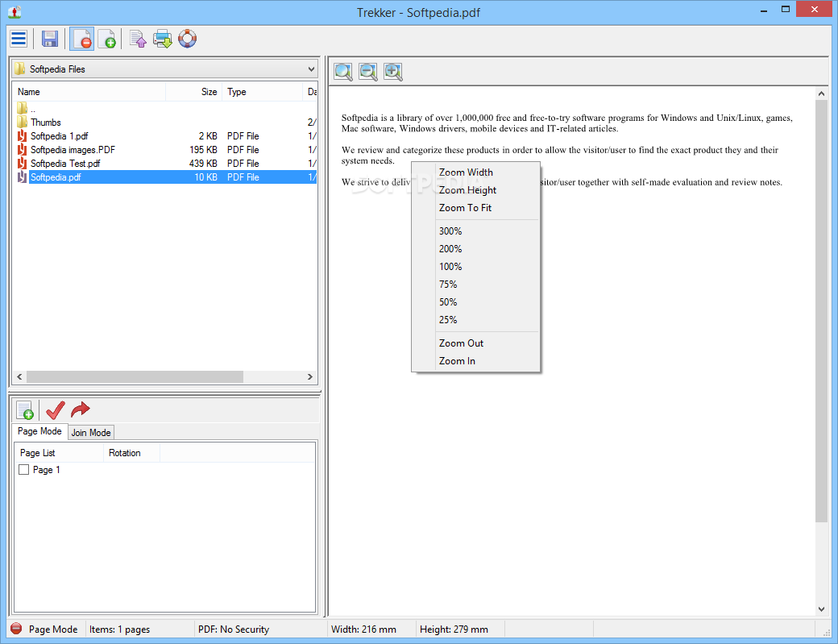Click the '195 KB' size cell

coord(203,150)
